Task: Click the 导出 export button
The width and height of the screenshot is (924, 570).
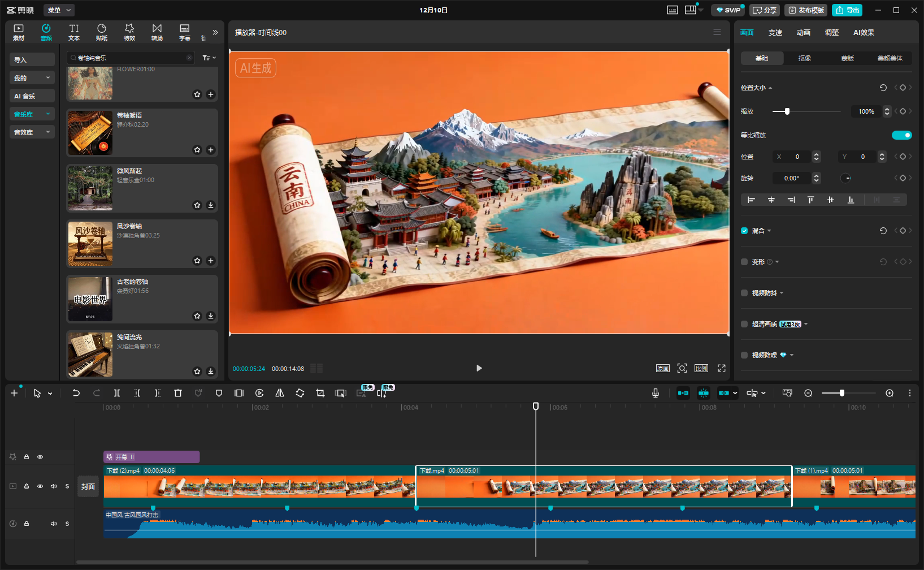Action: pyautogui.click(x=847, y=10)
